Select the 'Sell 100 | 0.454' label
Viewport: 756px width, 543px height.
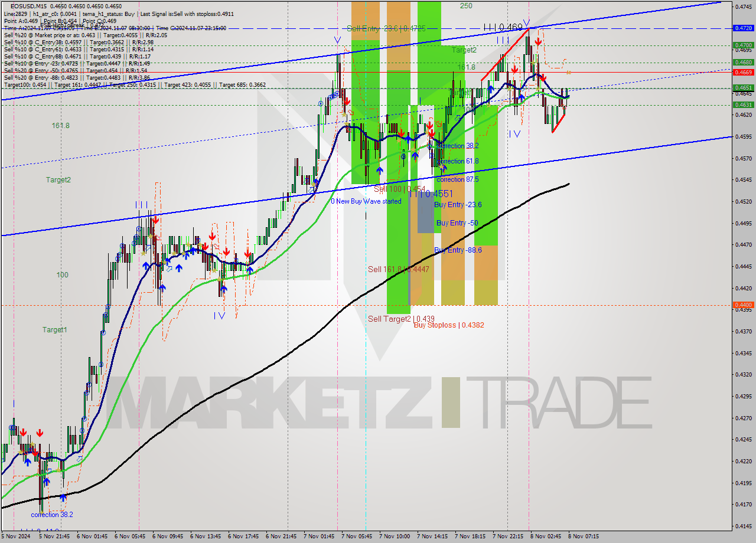click(x=399, y=189)
